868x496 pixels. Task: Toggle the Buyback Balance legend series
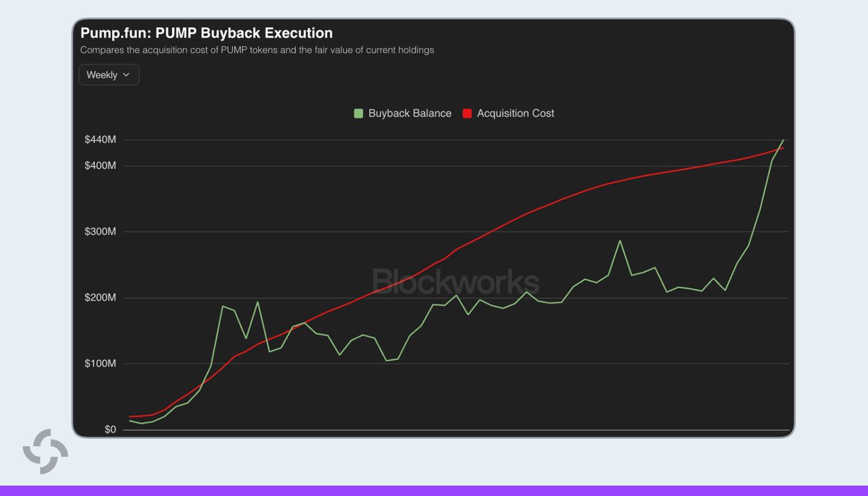[x=402, y=114]
